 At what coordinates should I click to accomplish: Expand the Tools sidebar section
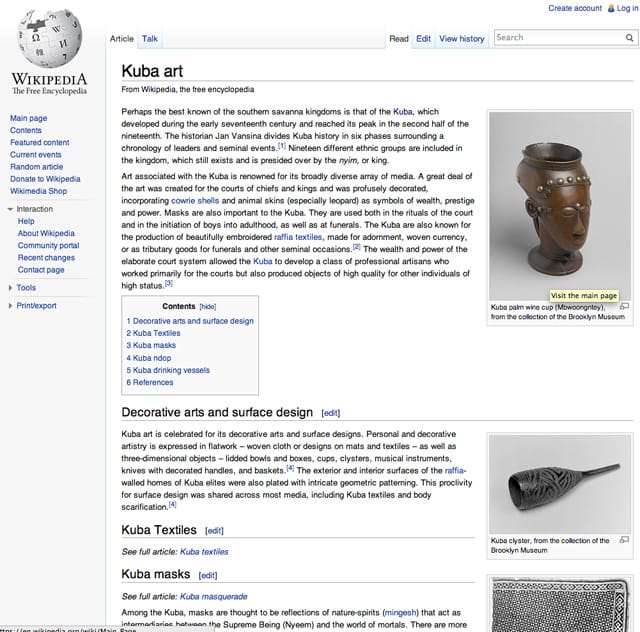coord(10,288)
